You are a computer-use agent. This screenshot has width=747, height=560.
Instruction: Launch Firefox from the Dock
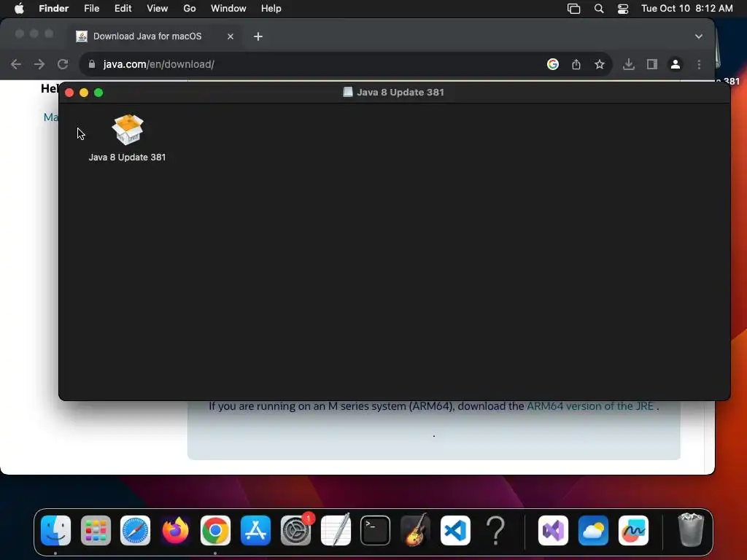(x=175, y=531)
